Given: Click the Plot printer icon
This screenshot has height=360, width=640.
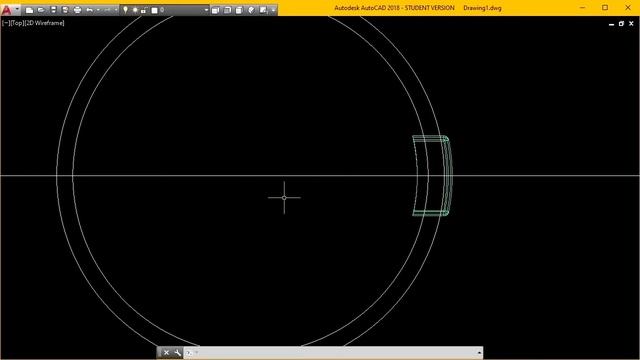Looking at the screenshot, I should [77, 10].
